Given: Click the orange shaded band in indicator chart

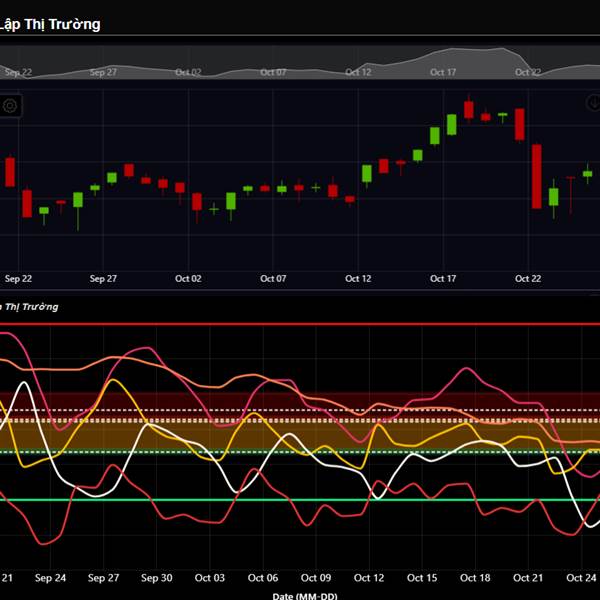Looking at the screenshot, I should click(300, 436).
